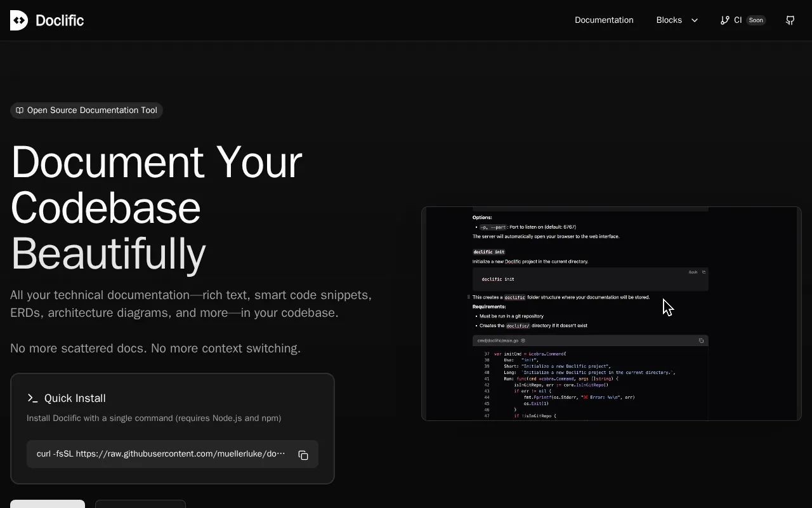This screenshot has height=508, width=812.
Task: Open the GitHub repository icon
Action: click(x=790, y=20)
